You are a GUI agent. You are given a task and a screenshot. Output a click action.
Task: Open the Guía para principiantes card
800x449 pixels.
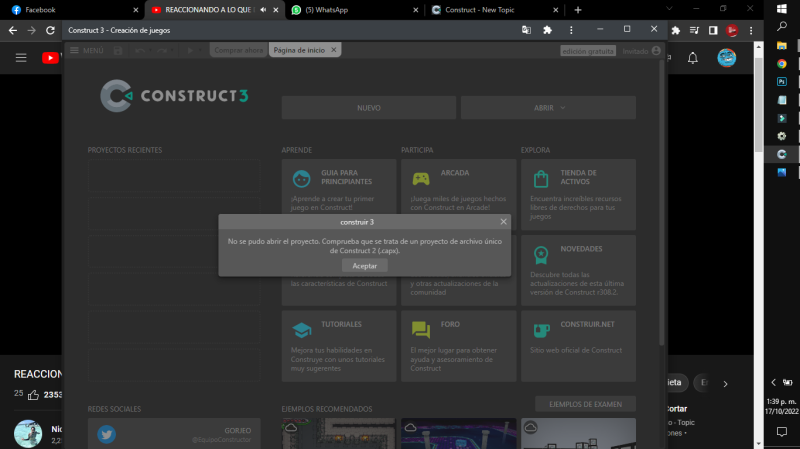(339, 194)
